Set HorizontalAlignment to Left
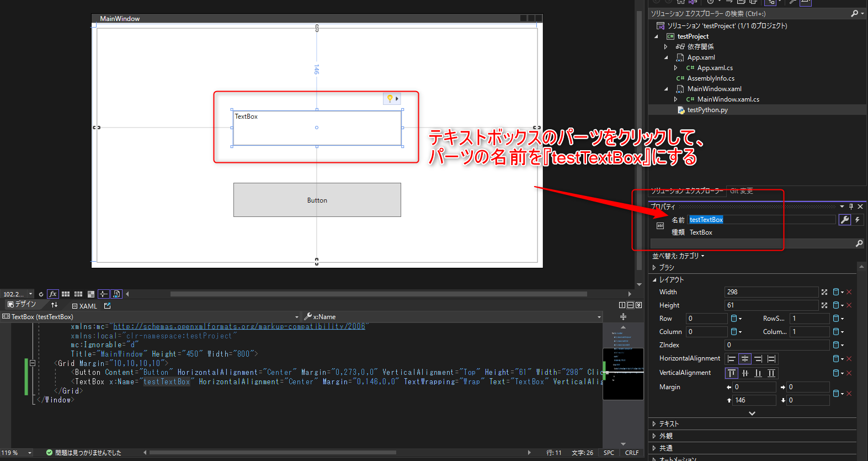868x461 pixels. click(732, 359)
